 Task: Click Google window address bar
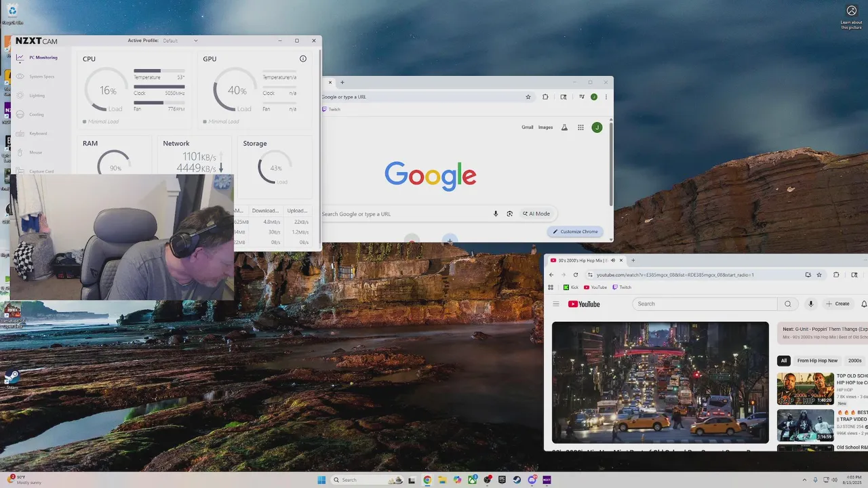[x=424, y=97]
